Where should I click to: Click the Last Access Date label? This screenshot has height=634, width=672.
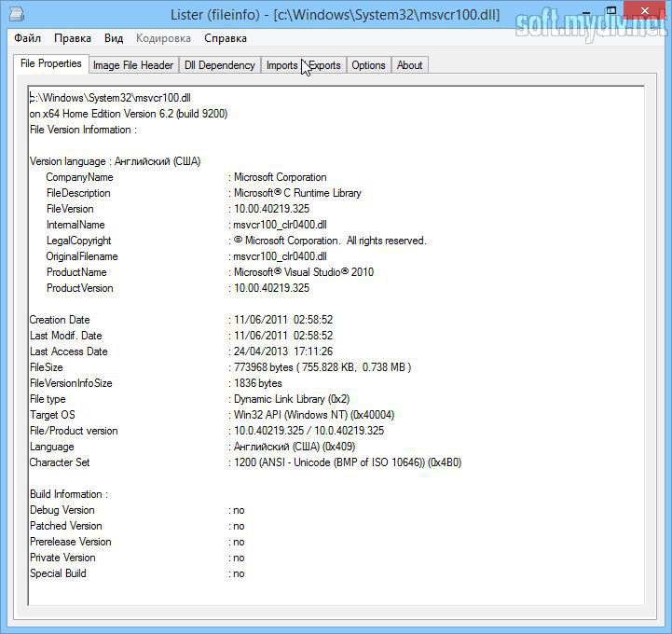click(69, 351)
